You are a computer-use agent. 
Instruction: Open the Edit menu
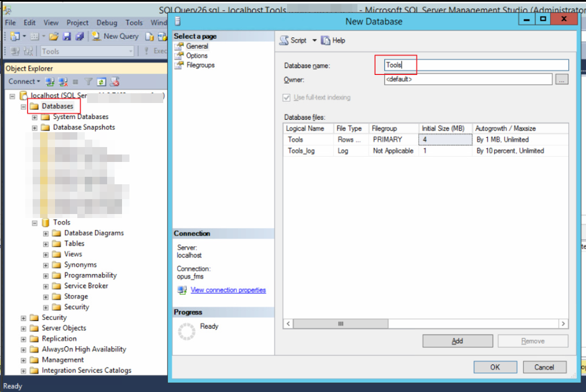tap(30, 23)
